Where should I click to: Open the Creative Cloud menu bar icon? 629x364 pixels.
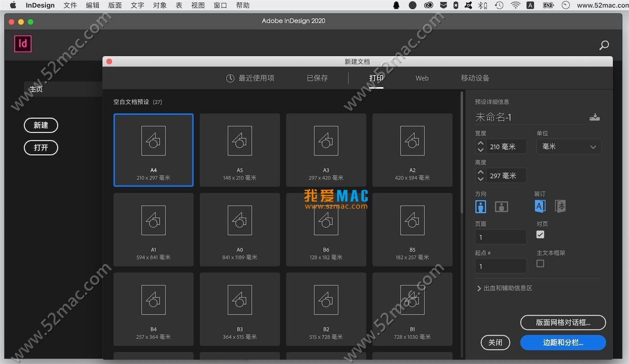point(428,5)
